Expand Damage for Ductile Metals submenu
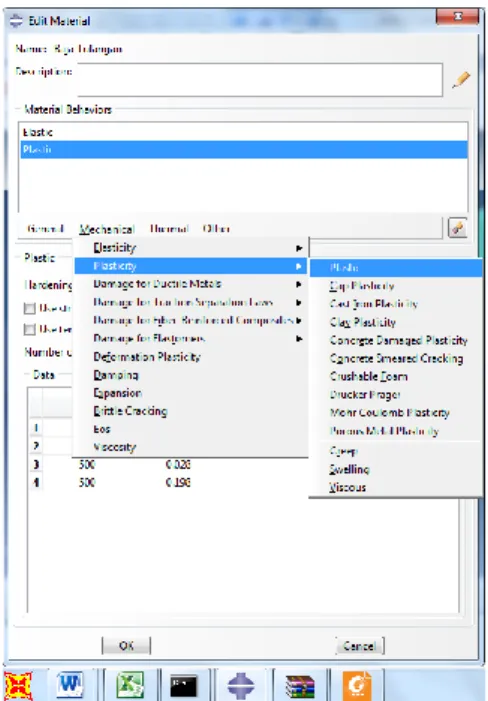The width and height of the screenshot is (488, 701). 299,284
